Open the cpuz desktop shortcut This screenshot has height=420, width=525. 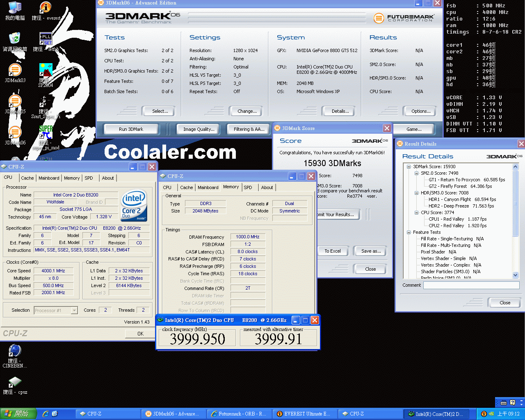(x=15, y=382)
